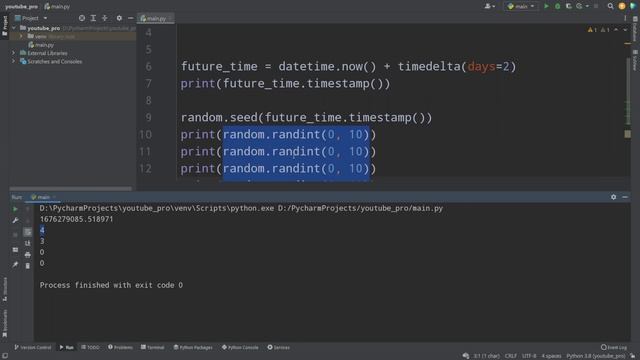Image resolution: width=640 pixels, height=360 pixels.
Task: Place cursor on line 6 future_time code
Action: pyautogui.click(x=348, y=67)
